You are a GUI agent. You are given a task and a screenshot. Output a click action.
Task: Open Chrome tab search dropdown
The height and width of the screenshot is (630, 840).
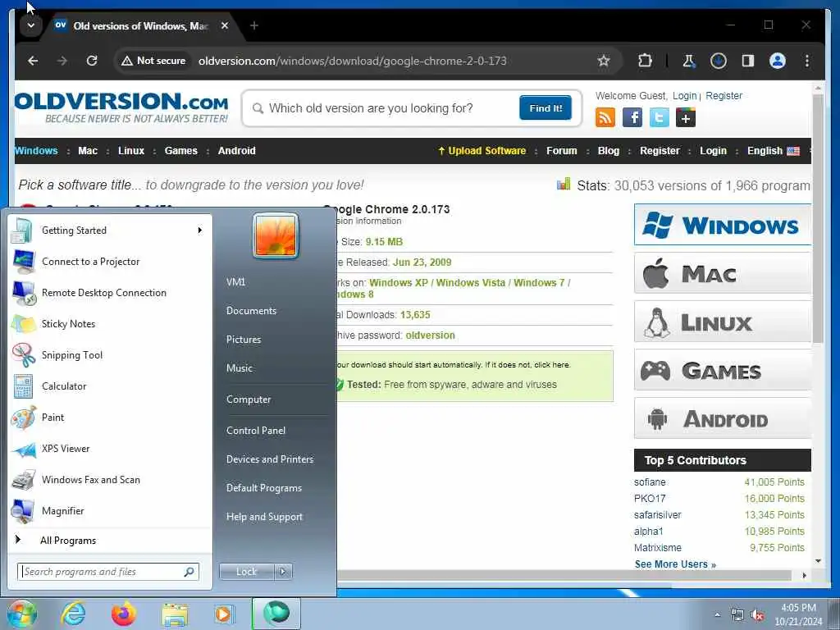click(x=30, y=25)
